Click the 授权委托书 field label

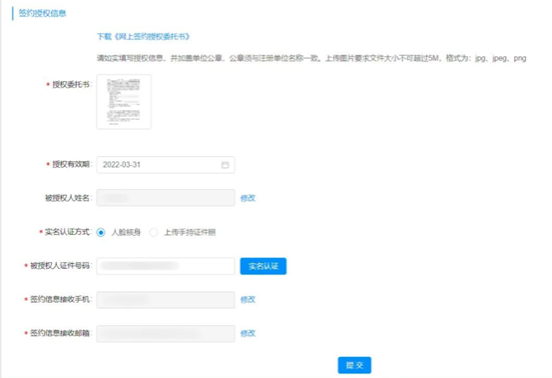70,84
